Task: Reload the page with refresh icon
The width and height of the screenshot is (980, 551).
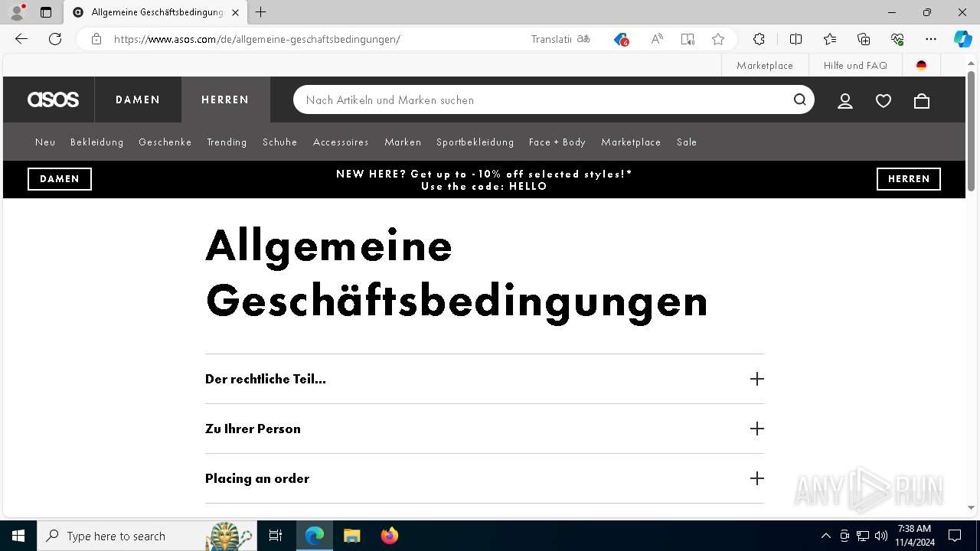Action: click(55, 39)
